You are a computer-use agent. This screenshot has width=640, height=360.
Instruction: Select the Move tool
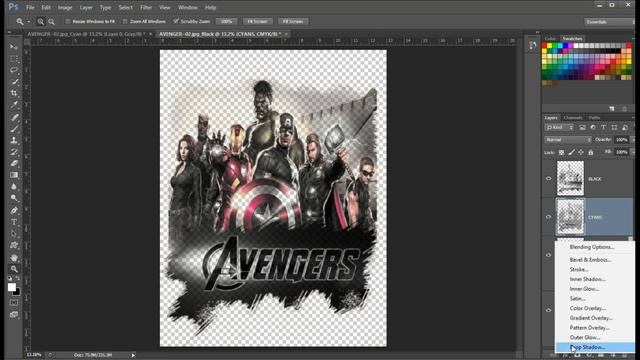pyautogui.click(x=14, y=47)
